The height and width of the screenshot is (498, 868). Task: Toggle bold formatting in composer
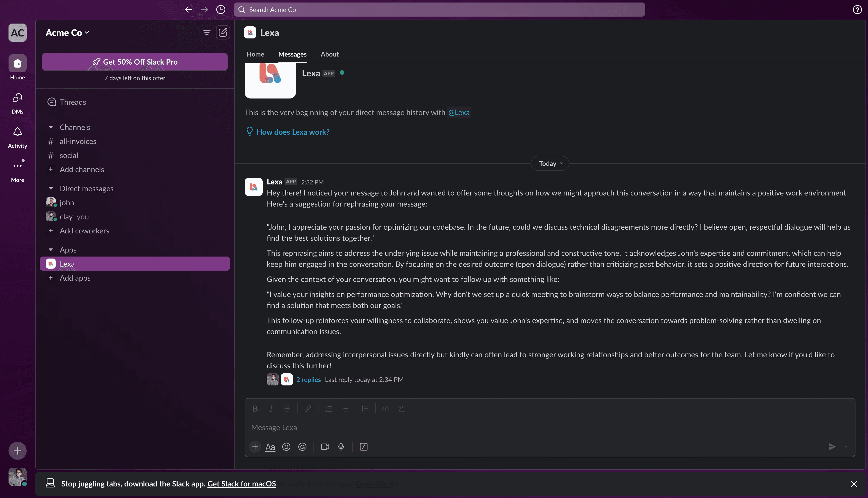pos(255,408)
